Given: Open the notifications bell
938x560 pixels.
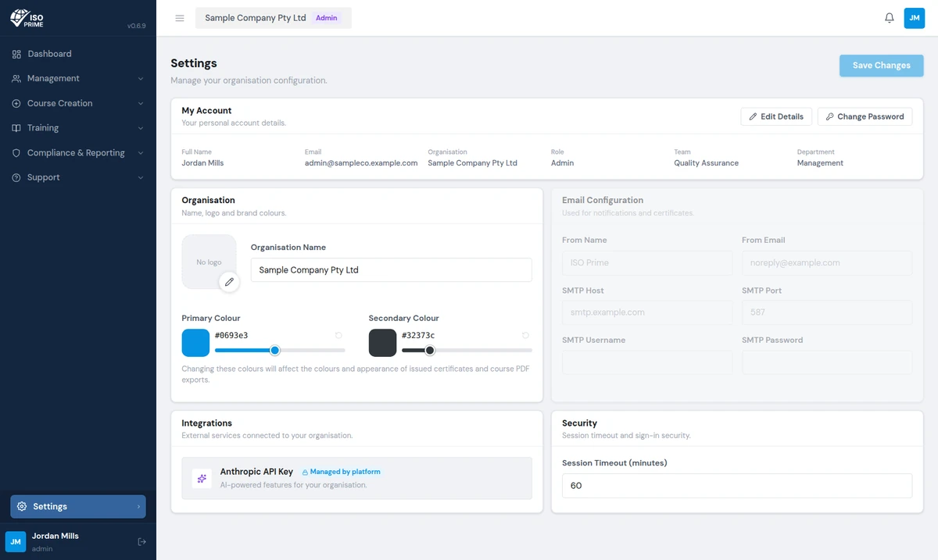Looking at the screenshot, I should (x=890, y=18).
